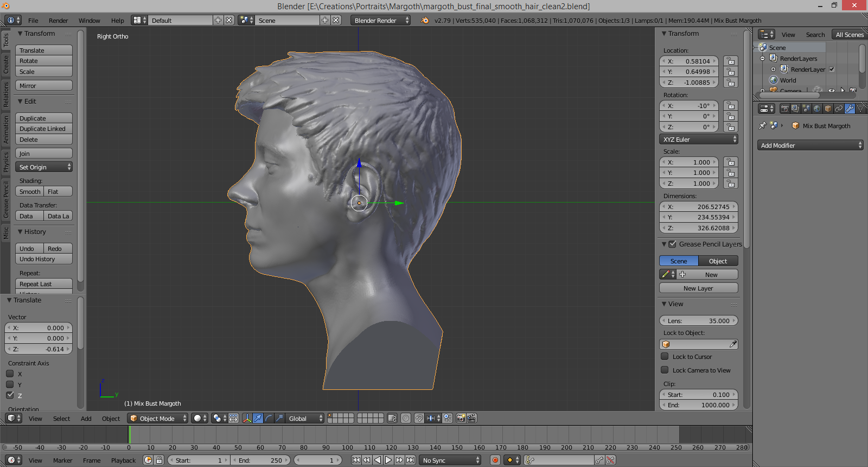Enable the Lock to Cursor checkbox
This screenshot has height=467, width=868.
(x=665, y=357)
